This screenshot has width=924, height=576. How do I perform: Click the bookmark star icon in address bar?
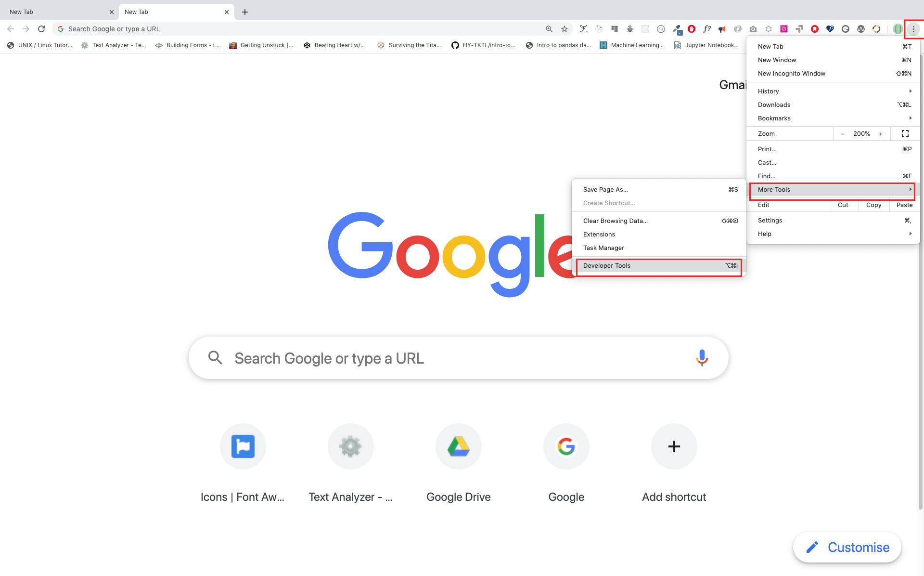tap(564, 28)
